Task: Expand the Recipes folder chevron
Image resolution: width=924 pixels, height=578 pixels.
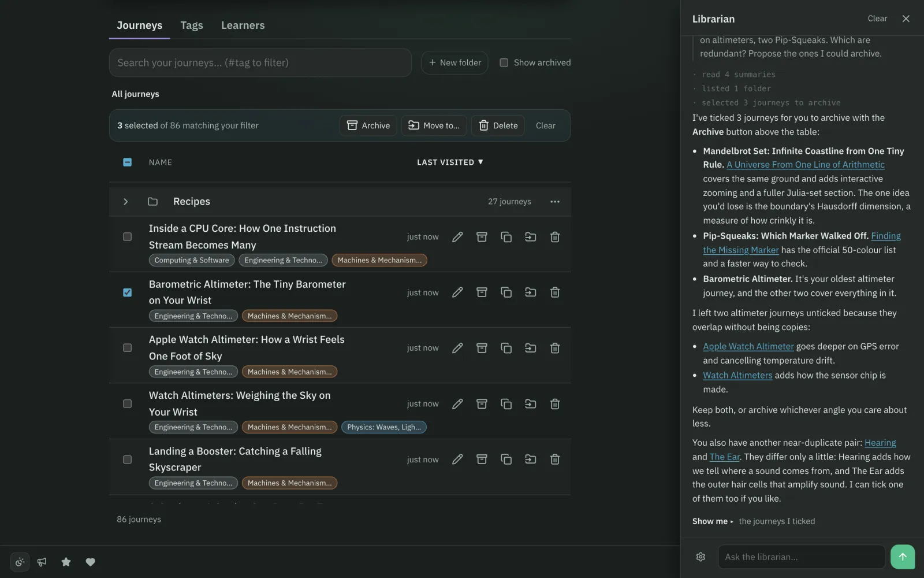Action: tap(125, 202)
